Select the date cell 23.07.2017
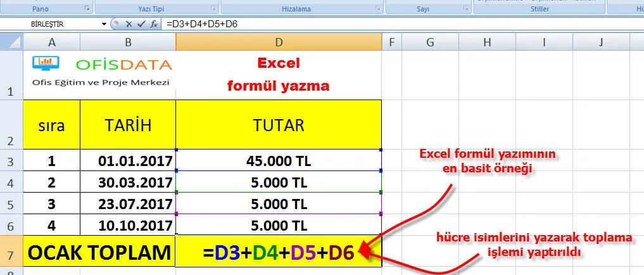The height and width of the screenshot is (275, 644). 128,205
